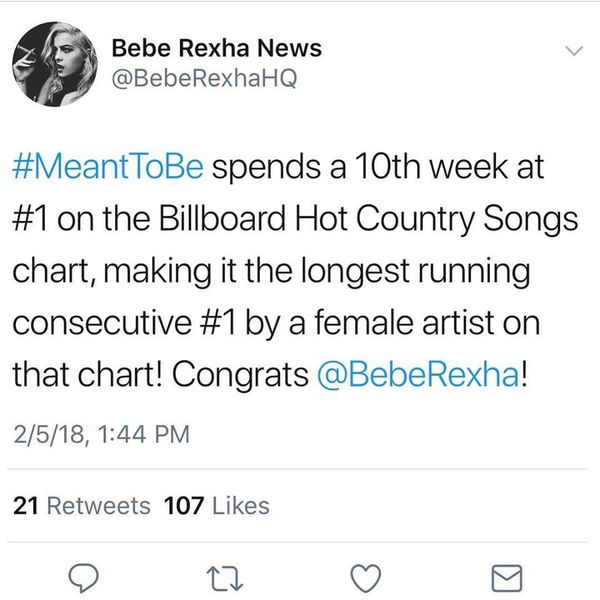
Task: Share the tweet via the envelope icon
Action: point(507,578)
